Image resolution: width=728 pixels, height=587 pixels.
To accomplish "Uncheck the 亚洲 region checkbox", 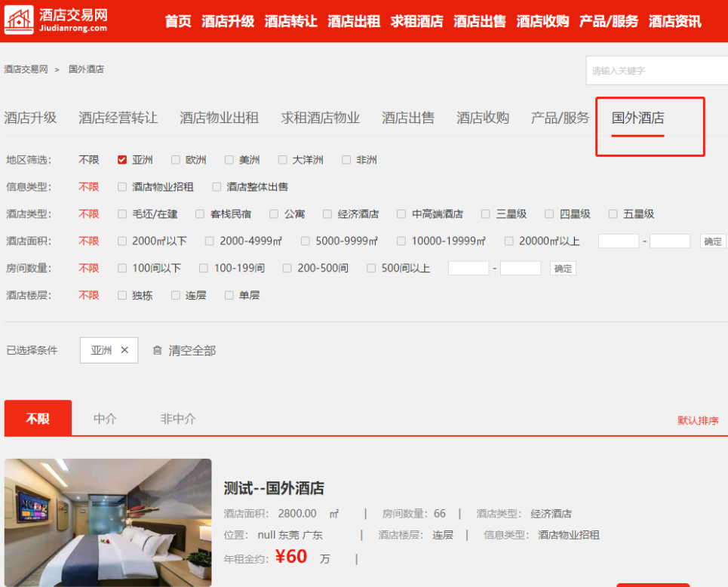I will [122, 160].
